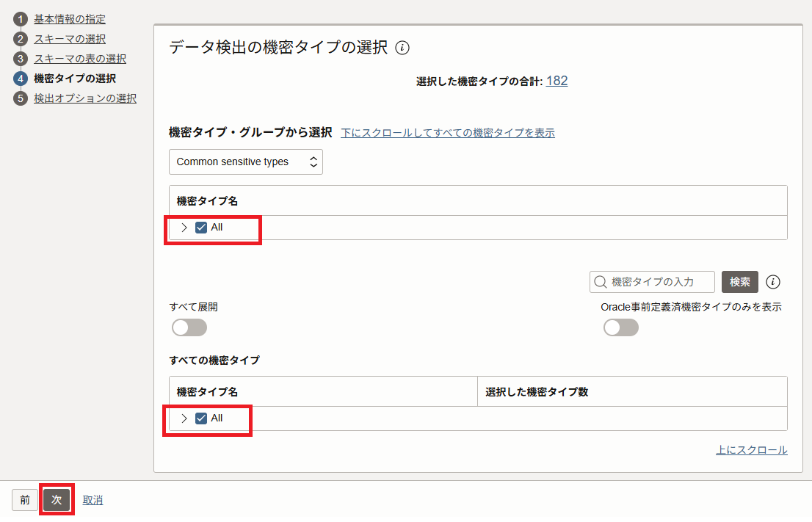
Task: Click step 2 circle in the wizard
Action: click(x=21, y=39)
